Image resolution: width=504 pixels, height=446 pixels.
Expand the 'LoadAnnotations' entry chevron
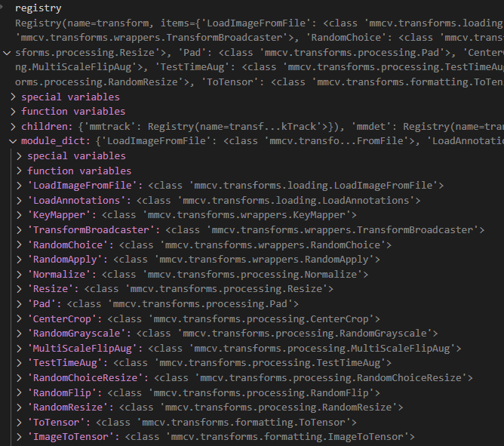(20, 200)
